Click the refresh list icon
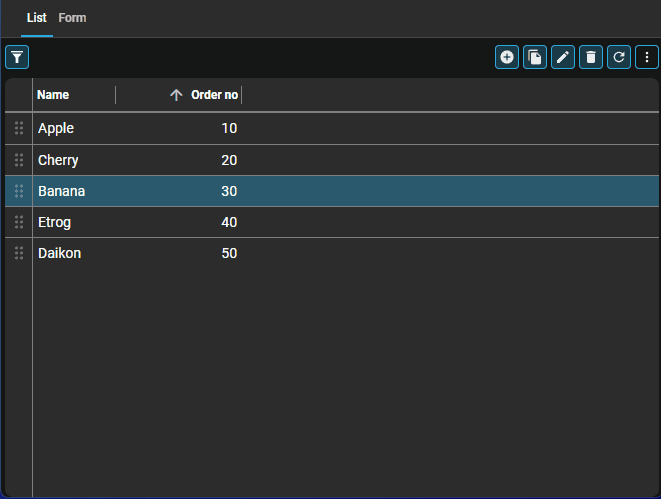This screenshot has width=661, height=499. pos(619,57)
